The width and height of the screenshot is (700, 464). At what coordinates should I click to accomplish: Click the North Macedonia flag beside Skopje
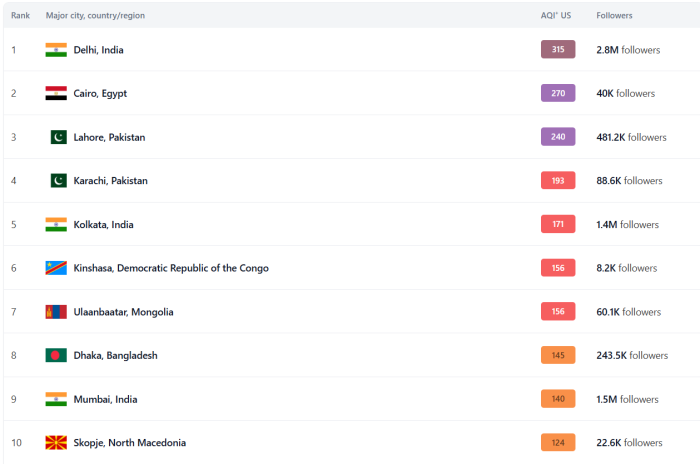pos(56,442)
